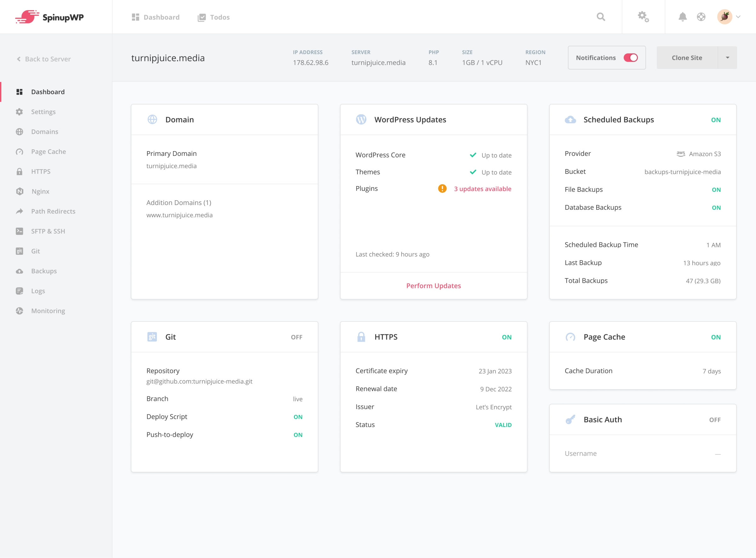The image size is (756, 558).
Task: Click the notifications bell icon
Action: [x=682, y=17]
